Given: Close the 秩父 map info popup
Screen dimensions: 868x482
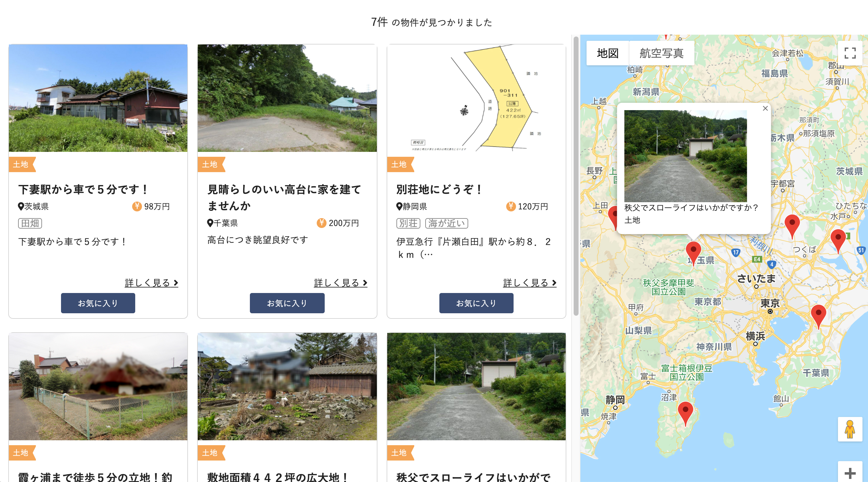Looking at the screenshot, I should (765, 108).
